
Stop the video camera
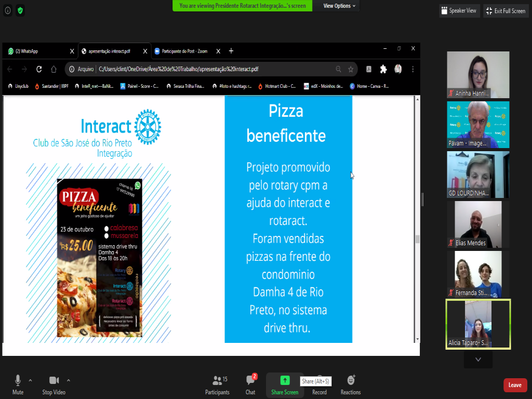[x=54, y=384]
